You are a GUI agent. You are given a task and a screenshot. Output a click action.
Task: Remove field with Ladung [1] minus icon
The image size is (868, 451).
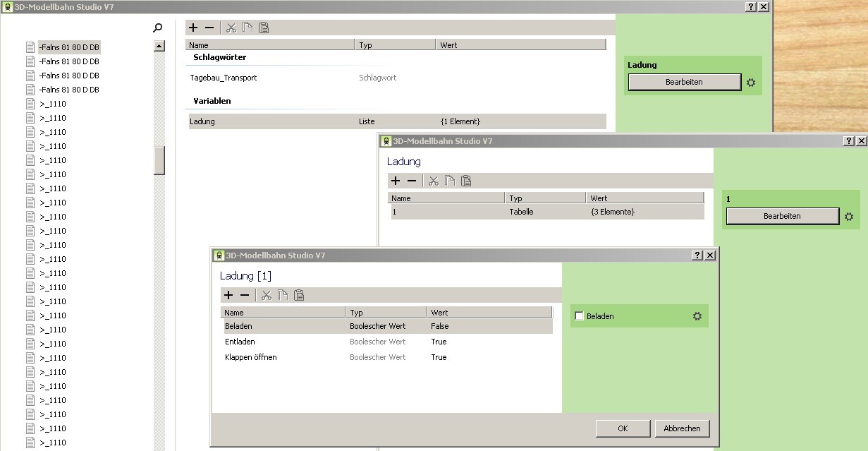click(245, 295)
